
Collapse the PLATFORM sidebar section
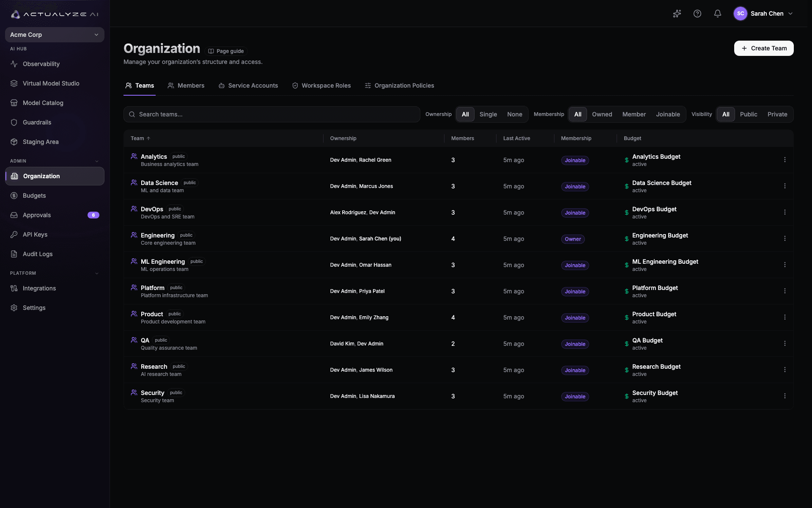[96, 273]
